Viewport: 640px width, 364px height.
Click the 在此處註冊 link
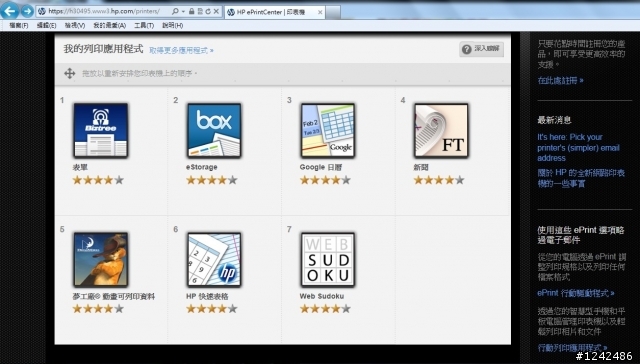[560, 80]
